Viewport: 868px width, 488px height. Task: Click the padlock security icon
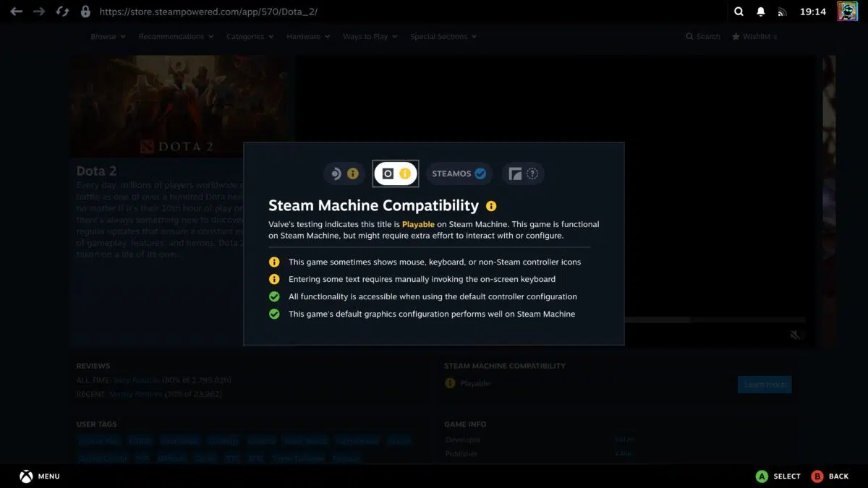pos(85,12)
